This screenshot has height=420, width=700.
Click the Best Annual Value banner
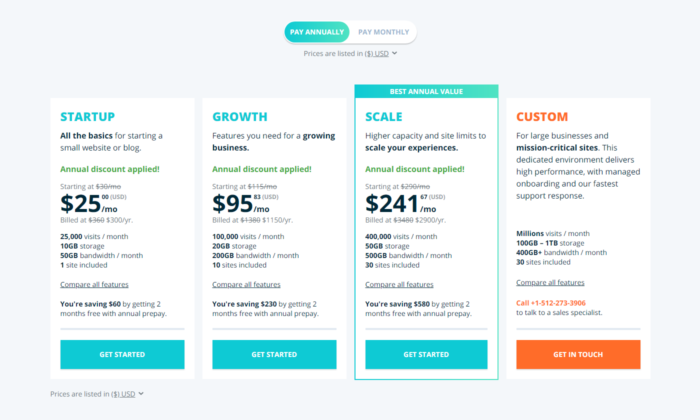click(426, 91)
